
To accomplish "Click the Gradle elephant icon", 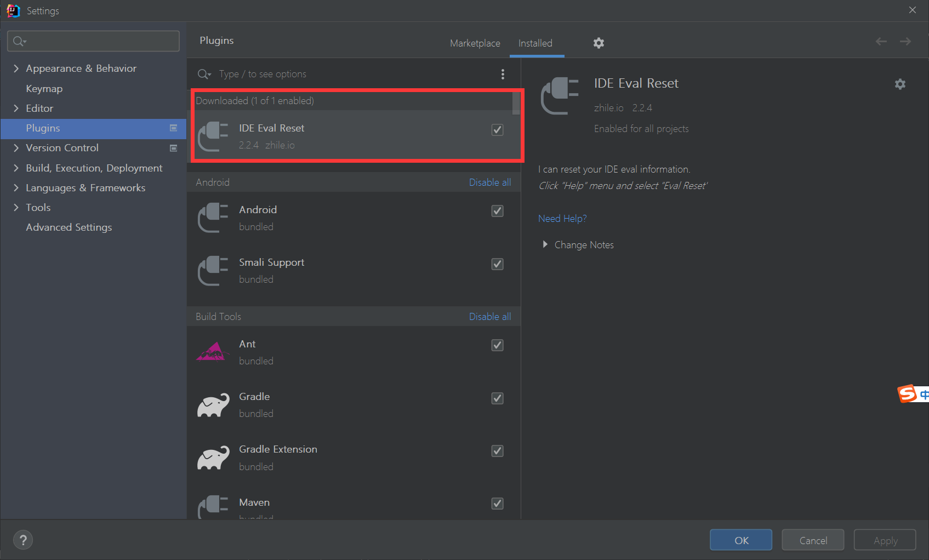I will (213, 405).
